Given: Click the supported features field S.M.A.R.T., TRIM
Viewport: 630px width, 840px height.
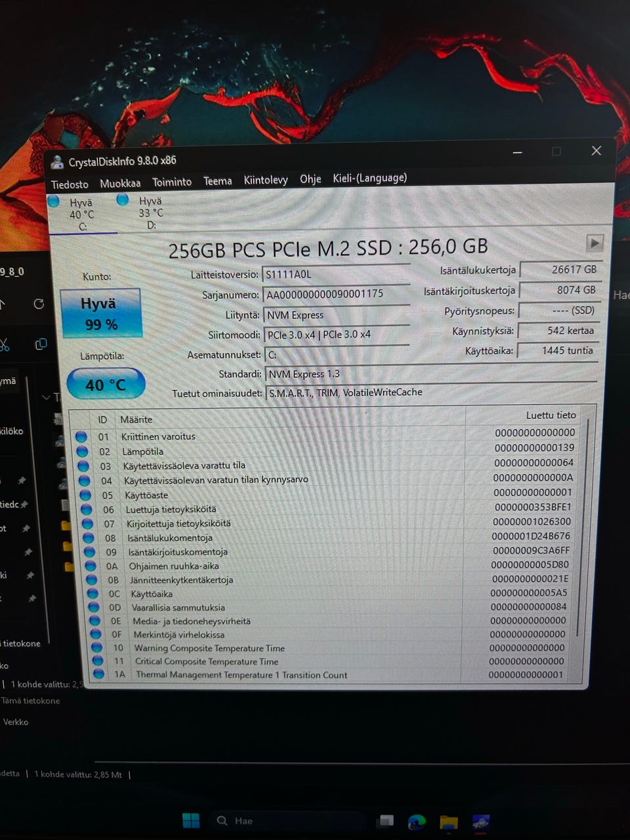Looking at the screenshot, I should point(432,392).
